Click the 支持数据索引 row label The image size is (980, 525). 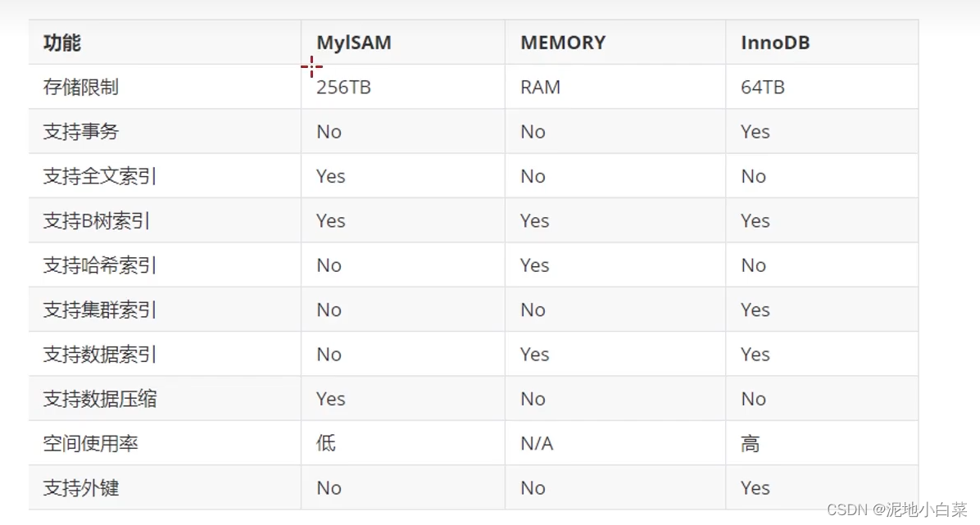pyautogui.click(x=100, y=355)
